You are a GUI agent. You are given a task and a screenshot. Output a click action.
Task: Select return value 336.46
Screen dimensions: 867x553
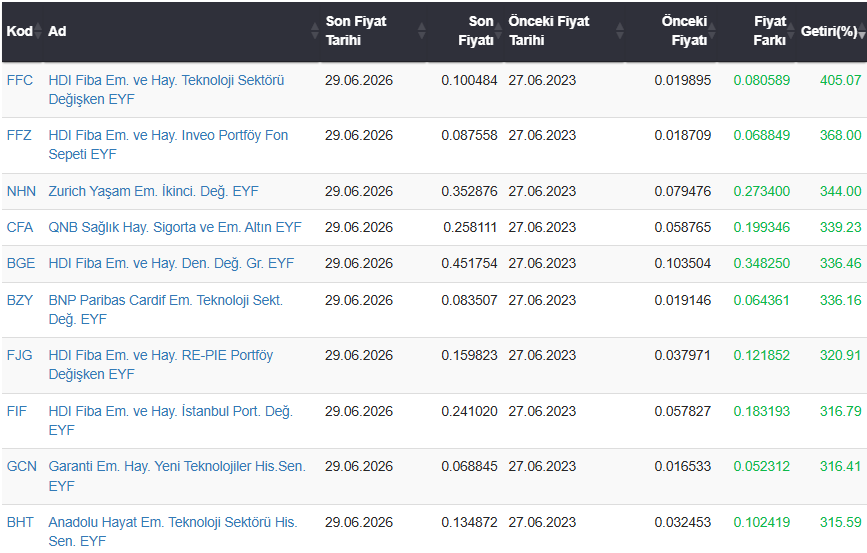click(x=840, y=263)
